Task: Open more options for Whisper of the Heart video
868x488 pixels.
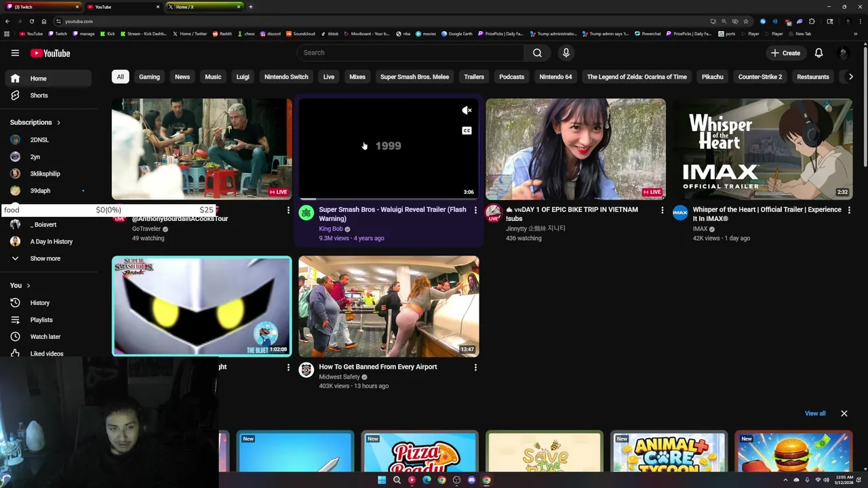Action: 849,210
